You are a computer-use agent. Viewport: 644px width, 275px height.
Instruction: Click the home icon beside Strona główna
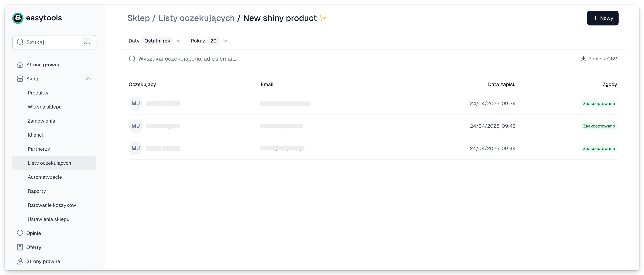point(20,65)
